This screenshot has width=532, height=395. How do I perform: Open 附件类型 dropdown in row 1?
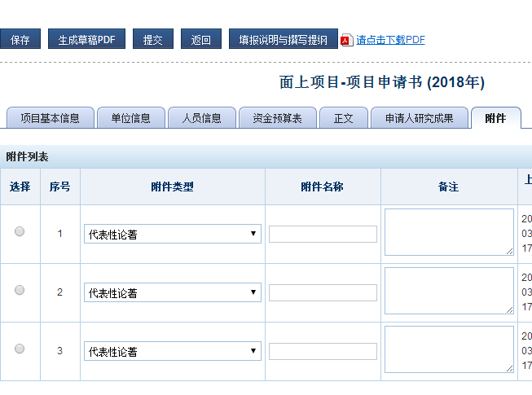coord(173,234)
